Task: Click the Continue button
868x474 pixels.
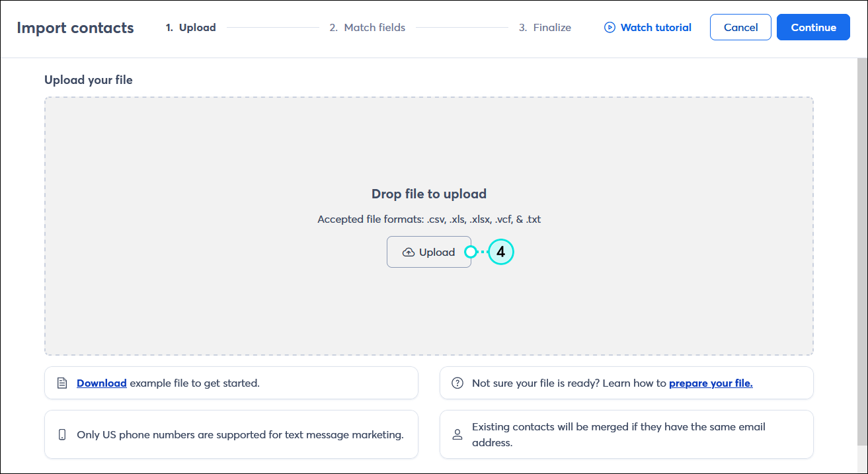Action: tap(813, 27)
